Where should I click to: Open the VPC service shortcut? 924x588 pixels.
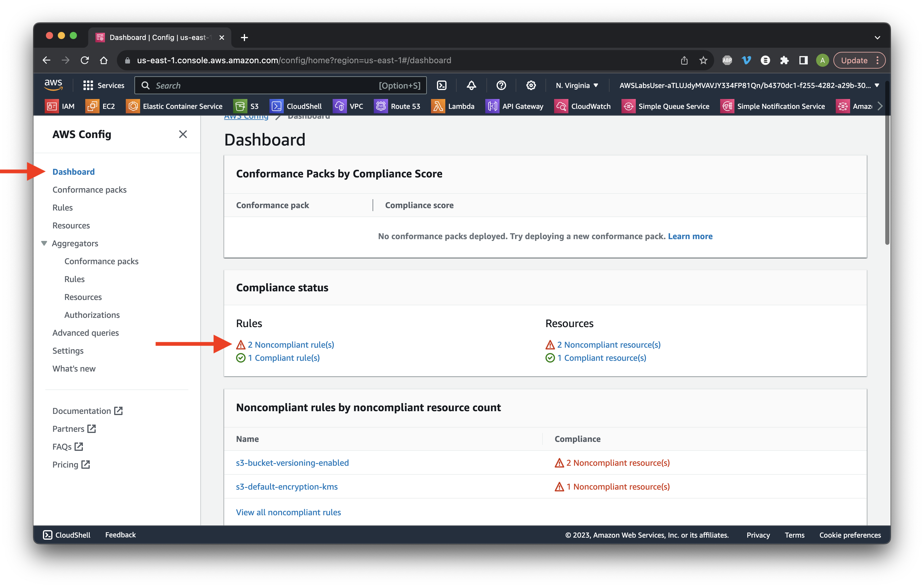point(348,106)
